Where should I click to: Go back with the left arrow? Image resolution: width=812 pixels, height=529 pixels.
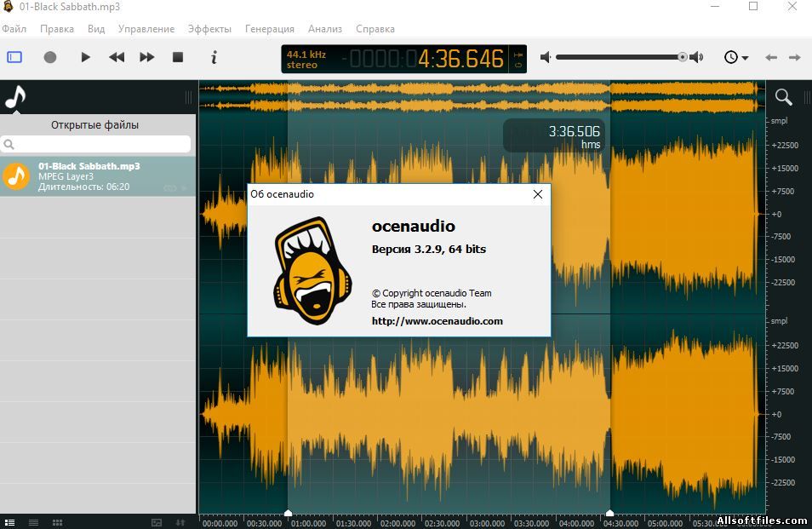coord(771,58)
